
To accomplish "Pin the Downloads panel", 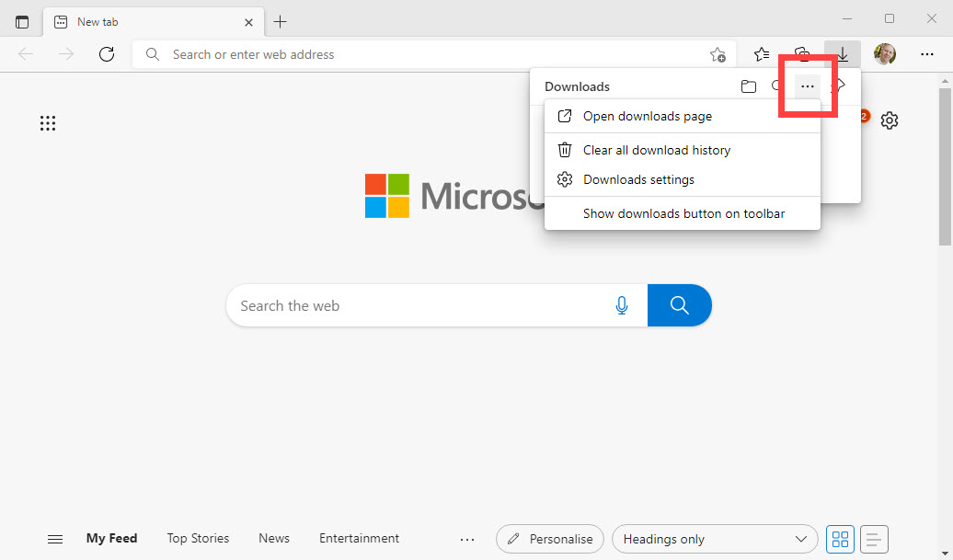I will coord(839,86).
